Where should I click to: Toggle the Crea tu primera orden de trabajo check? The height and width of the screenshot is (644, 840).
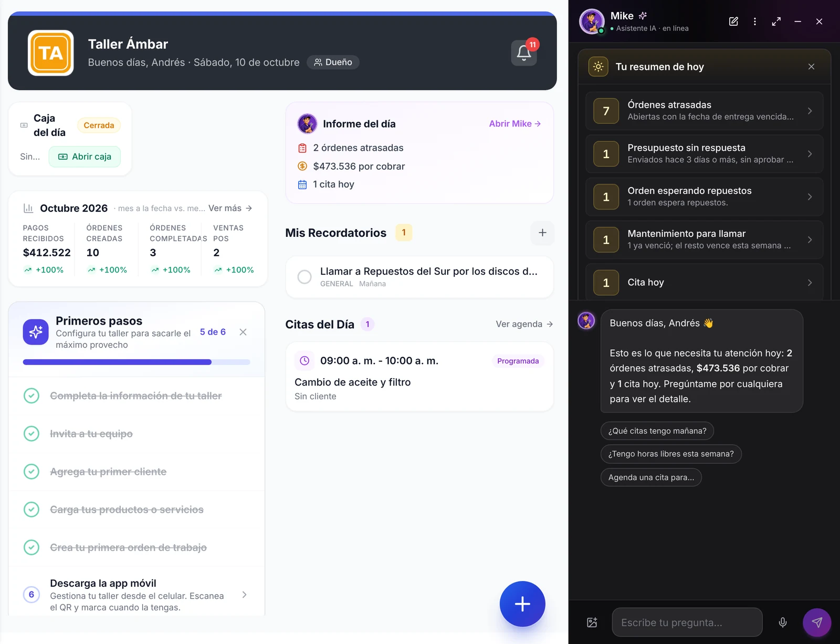[x=31, y=547]
